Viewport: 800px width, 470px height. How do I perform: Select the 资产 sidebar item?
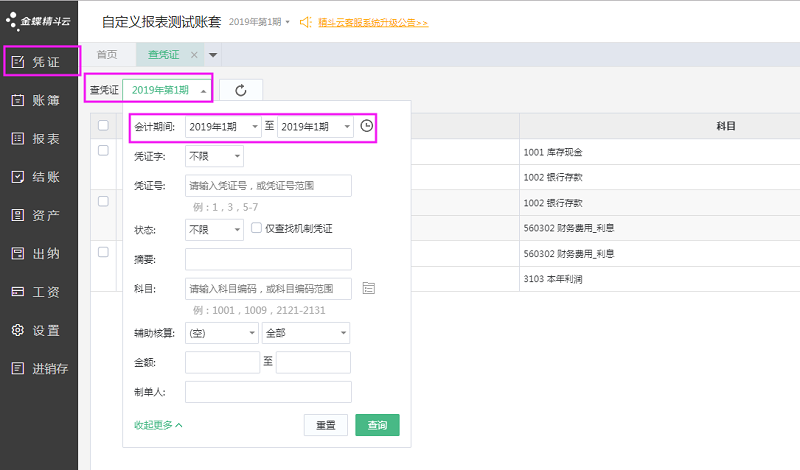coord(40,215)
